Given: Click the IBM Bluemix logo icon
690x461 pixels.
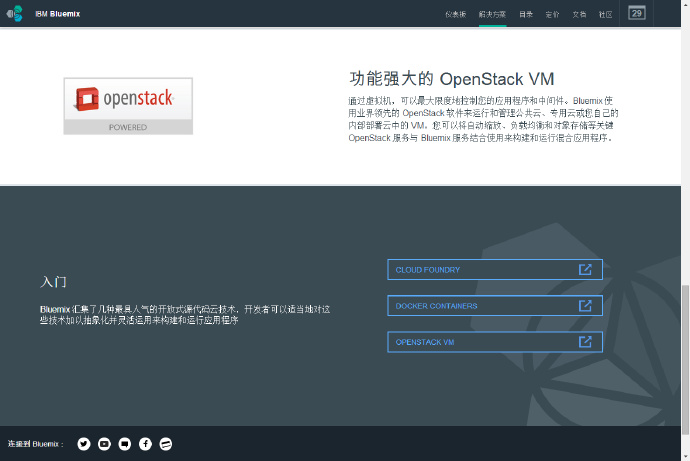Looking at the screenshot, I should coord(15,14).
